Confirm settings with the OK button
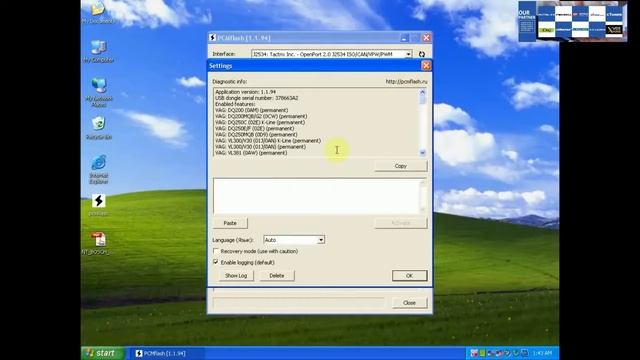640x360 pixels. [409, 276]
